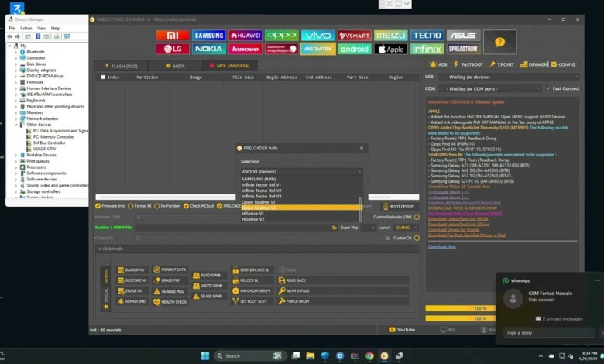Click the Xiaomi MI brand logo
The height and width of the screenshot is (364, 604).
171,36
